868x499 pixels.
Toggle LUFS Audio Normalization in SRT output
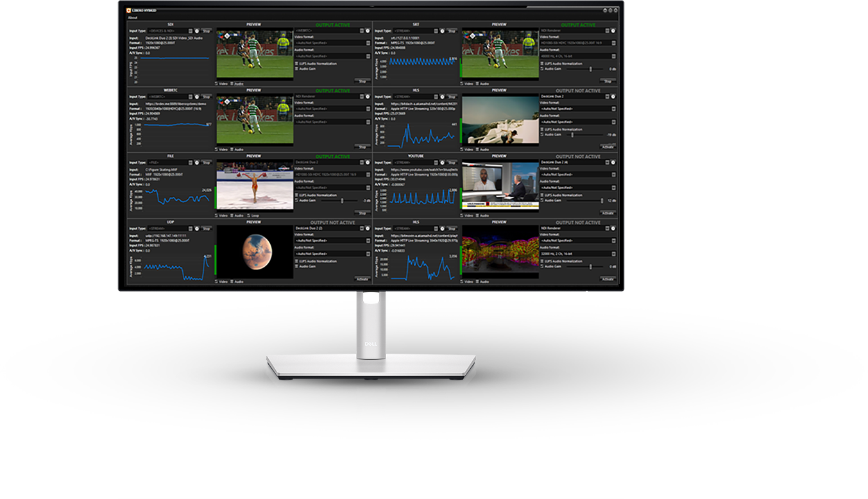click(543, 63)
